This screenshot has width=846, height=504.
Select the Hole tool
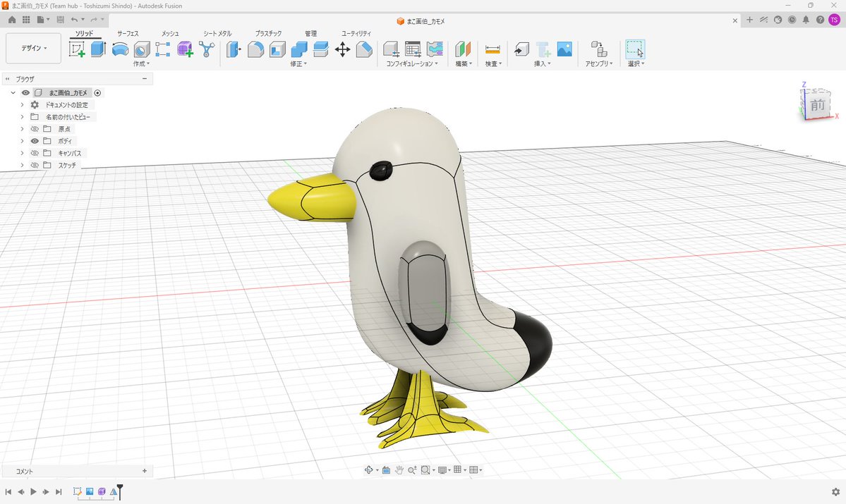tap(141, 49)
